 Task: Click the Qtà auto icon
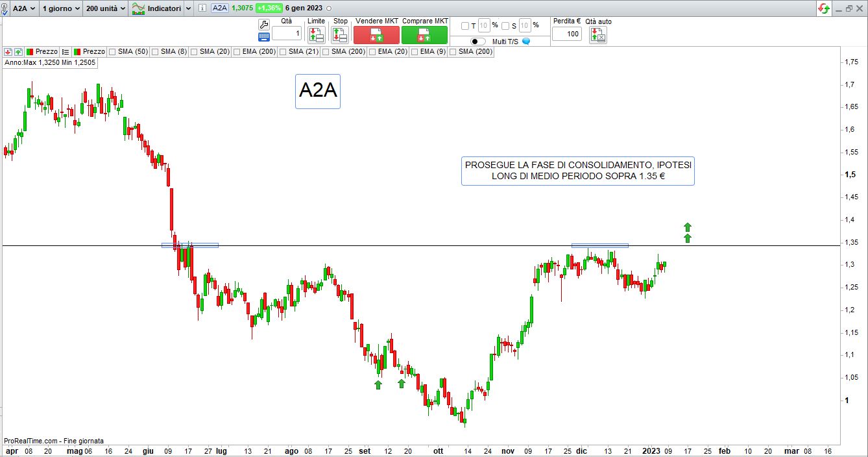tap(597, 35)
